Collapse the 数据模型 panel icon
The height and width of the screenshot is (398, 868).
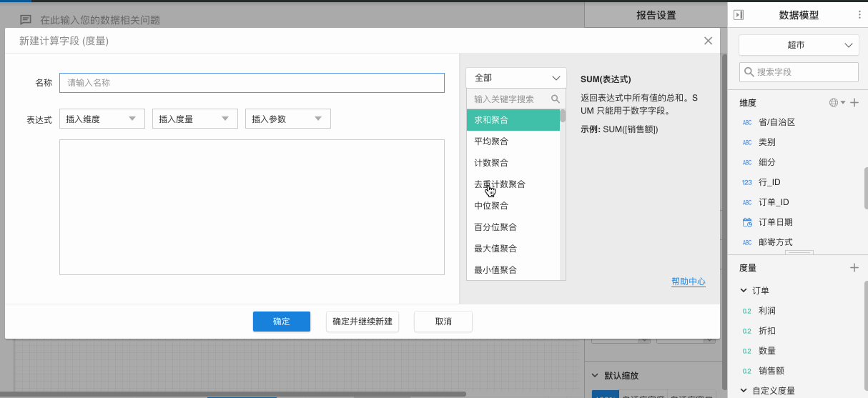pos(739,15)
